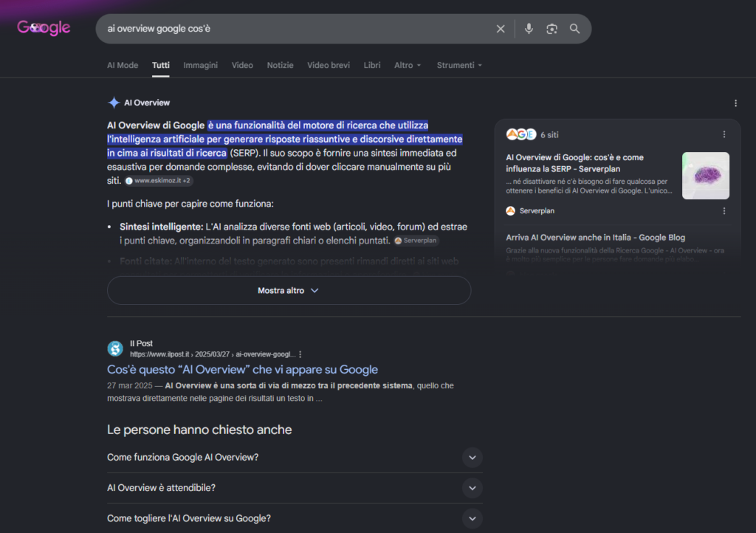Clear the search box with X icon
This screenshot has width=756, height=533.
tap(501, 29)
